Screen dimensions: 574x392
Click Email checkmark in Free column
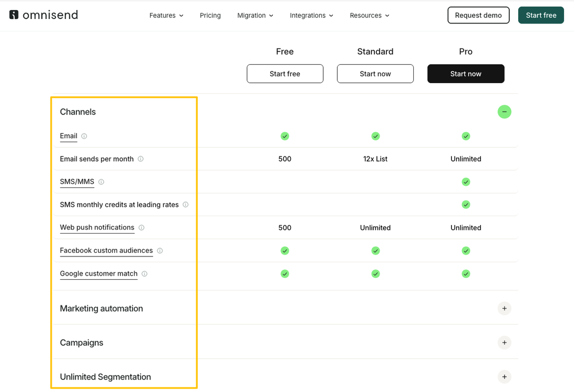pos(285,136)
